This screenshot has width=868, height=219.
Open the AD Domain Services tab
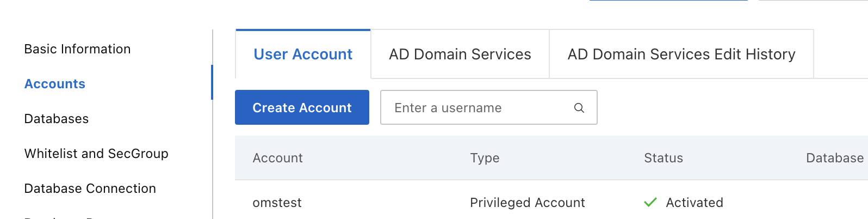point(460,54)
